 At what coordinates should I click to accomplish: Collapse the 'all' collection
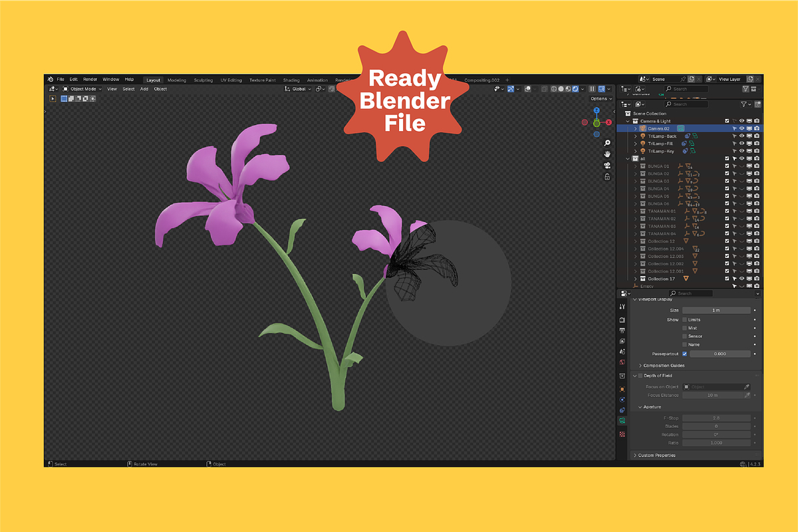click(x=628, y=159)
